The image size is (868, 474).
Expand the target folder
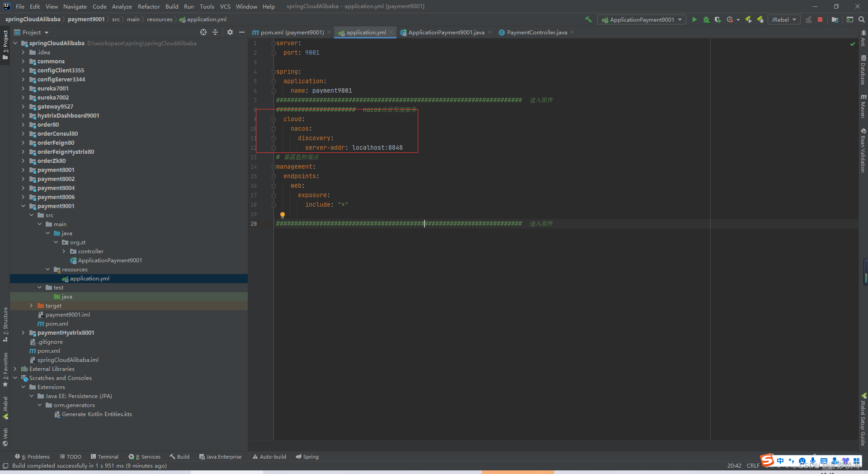(31, 306)
